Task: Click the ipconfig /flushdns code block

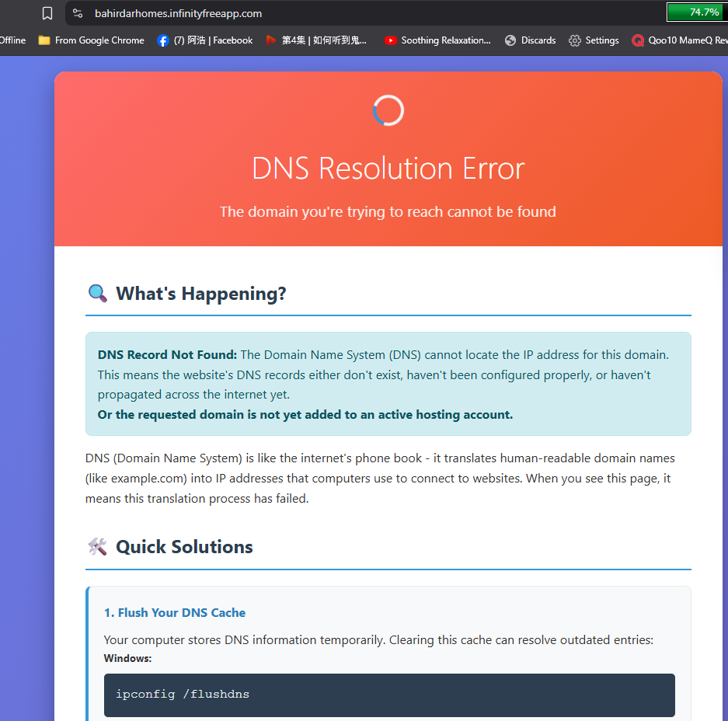Action: [389, 695]
